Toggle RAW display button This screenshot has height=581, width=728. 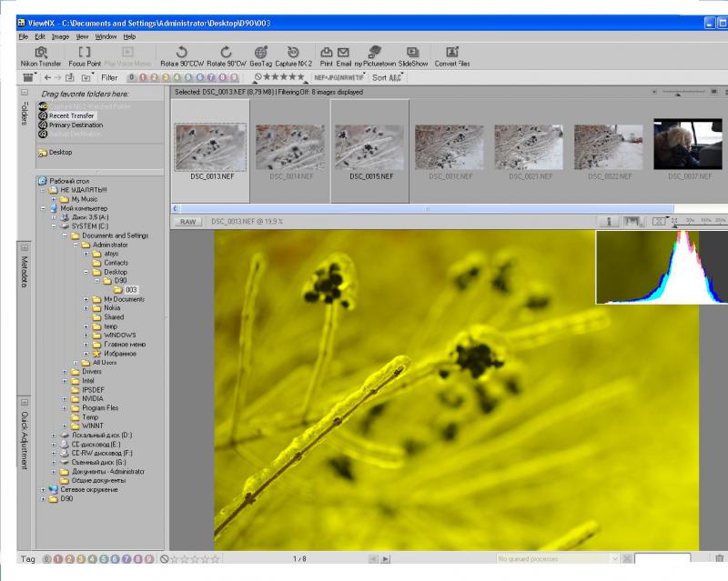(x=188, y=222)
